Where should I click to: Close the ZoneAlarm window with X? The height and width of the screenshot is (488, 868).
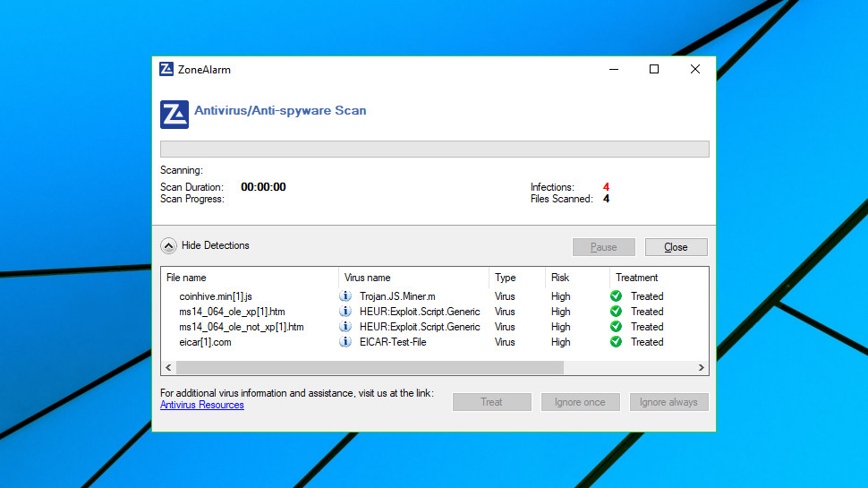click(x=694, y=69)
